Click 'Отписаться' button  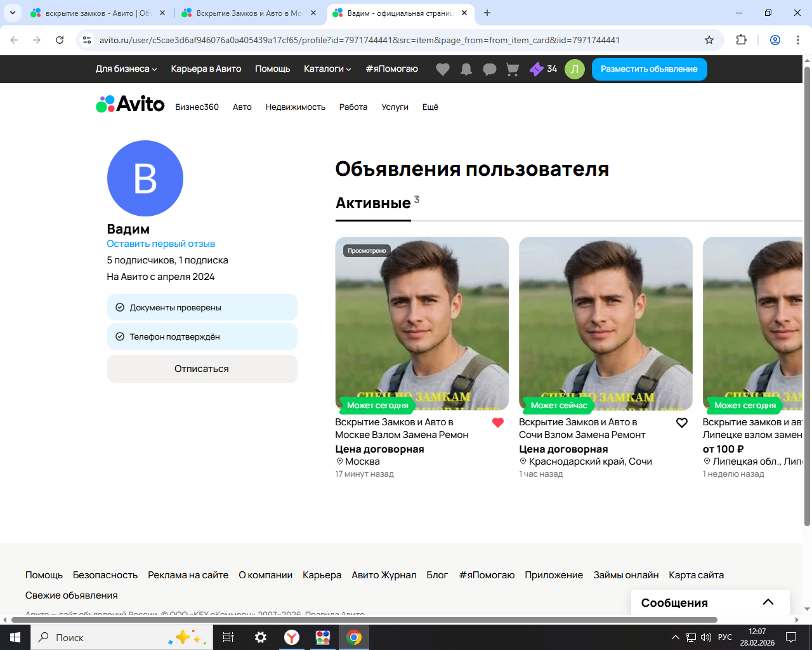[x=202, y=369]
